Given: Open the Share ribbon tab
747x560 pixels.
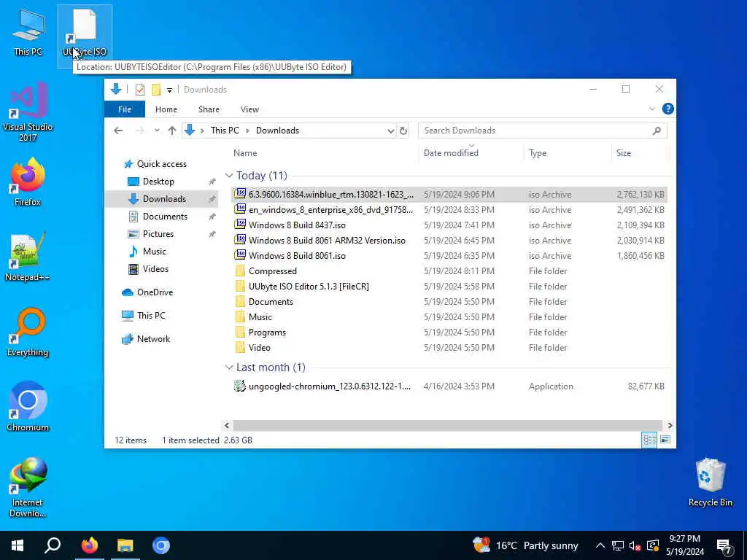Looking at the screenshot, I should [x=209, y=109].
